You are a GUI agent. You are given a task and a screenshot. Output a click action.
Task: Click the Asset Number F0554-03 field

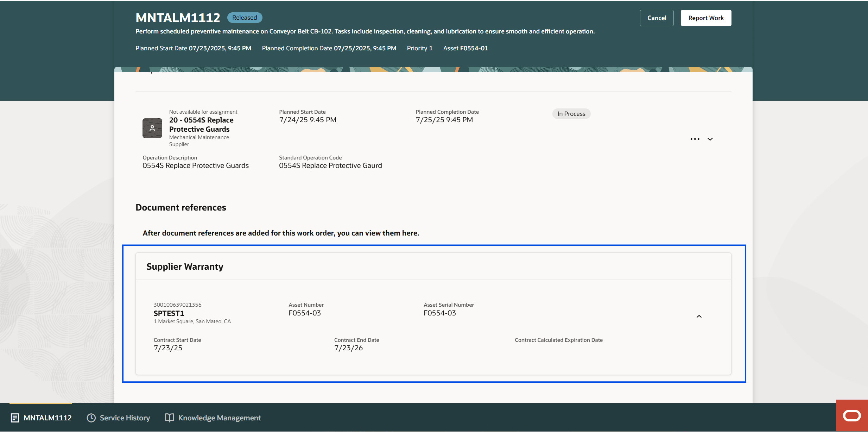(304, 313)
